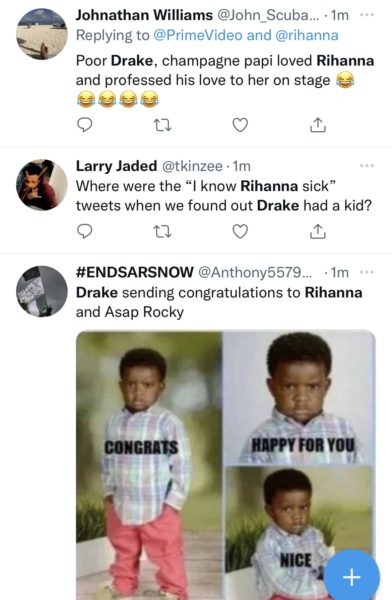This screenshot has height=600, width=392.
Task: Share Larry Jaded's tweet
Action: point(318,231)
